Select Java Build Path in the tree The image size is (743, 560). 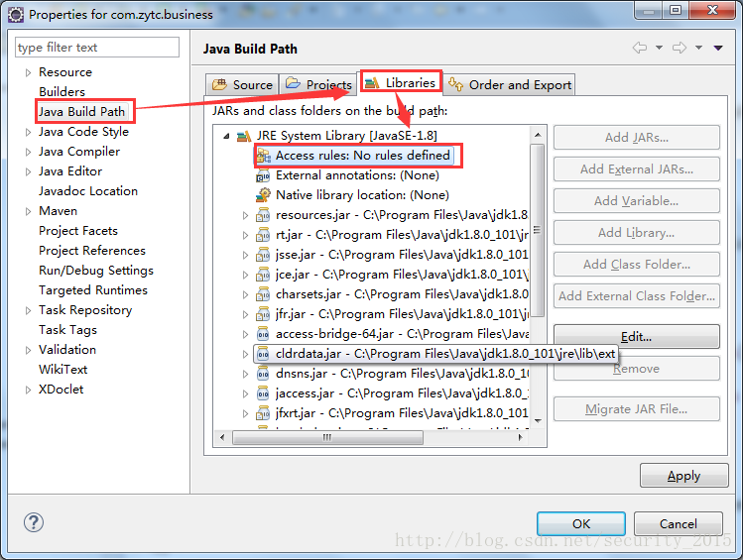82,112
